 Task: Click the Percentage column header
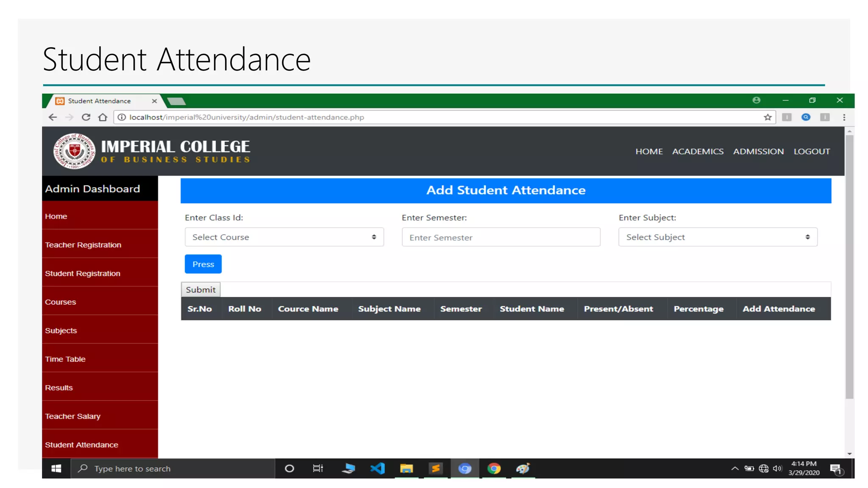click(698, 309)
